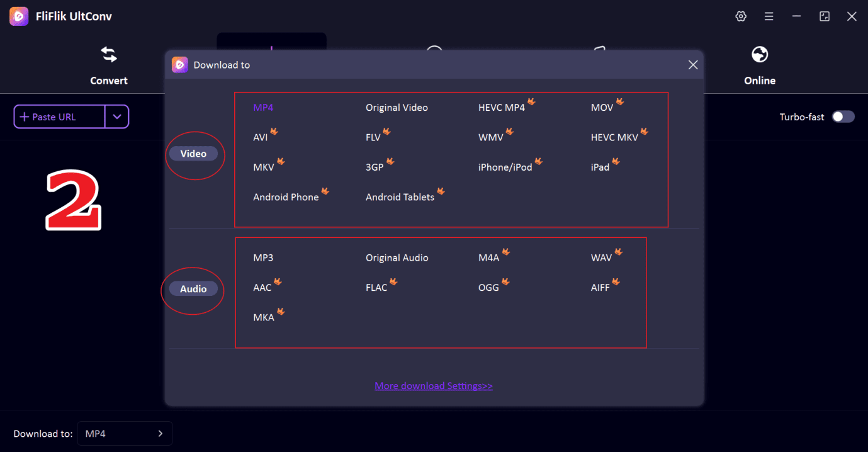
Task: Open the Download to MP4 selector
Action: 125,434
